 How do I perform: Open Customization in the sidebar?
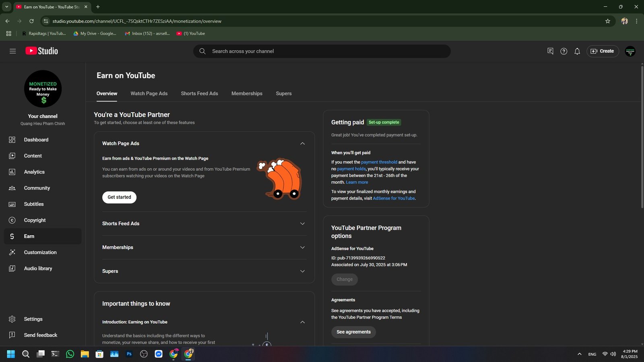click(x=43, y=252)
